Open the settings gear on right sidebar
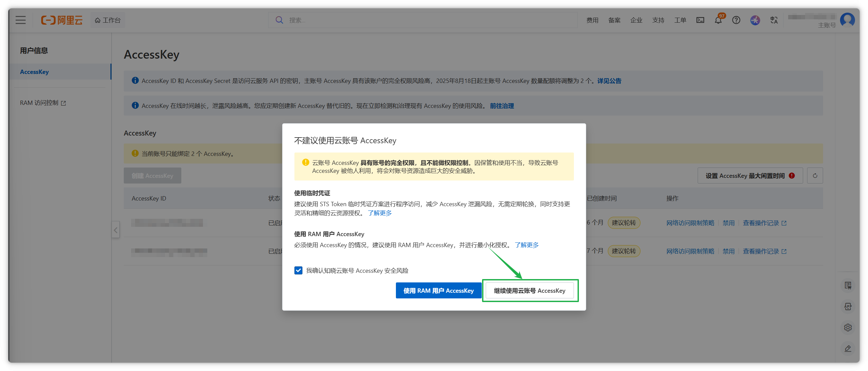Image resolution: width=868 pixels, height=371 pixels. click(848, 327)
